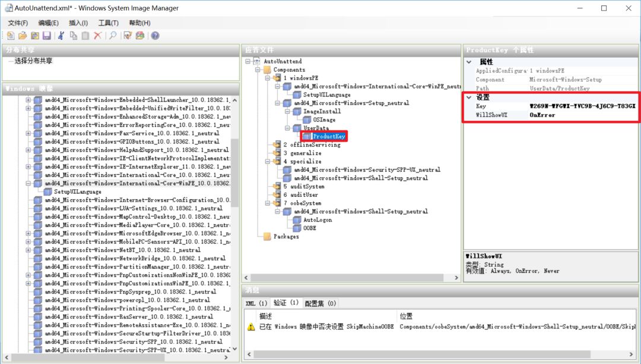Screen dimensions: 641x364
Task: Click the New Answer File toolbar icon
Action: (11, 36)
